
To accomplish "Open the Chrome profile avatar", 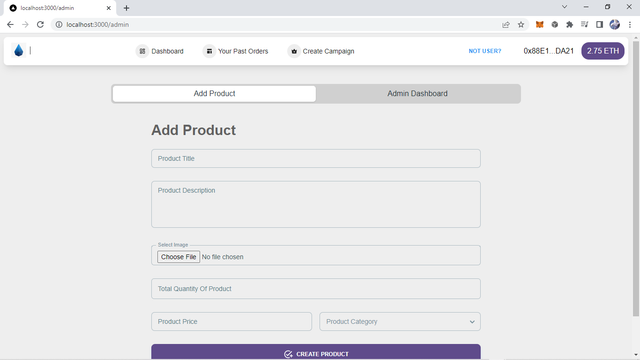I will click(x=614, y=24).
